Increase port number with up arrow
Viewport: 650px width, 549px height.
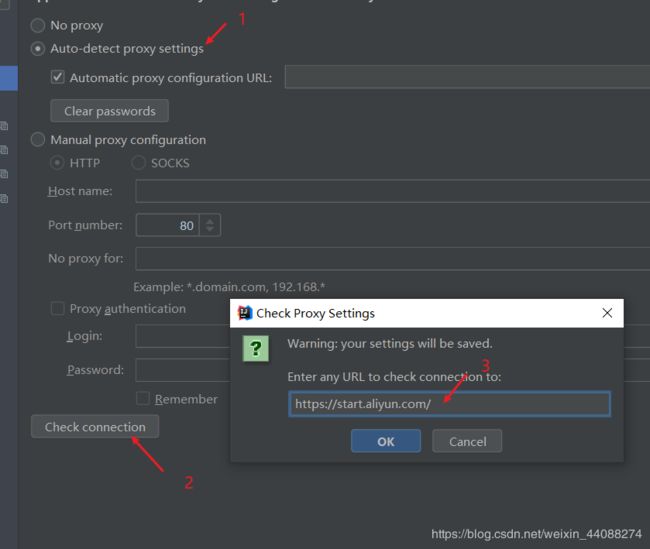point(210,221)
